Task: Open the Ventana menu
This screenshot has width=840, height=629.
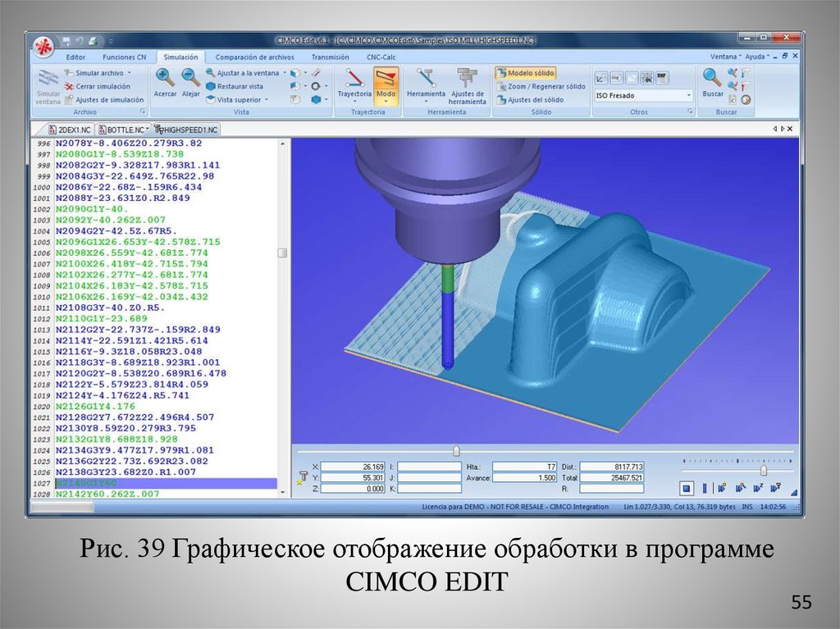Action: point(725,57)
